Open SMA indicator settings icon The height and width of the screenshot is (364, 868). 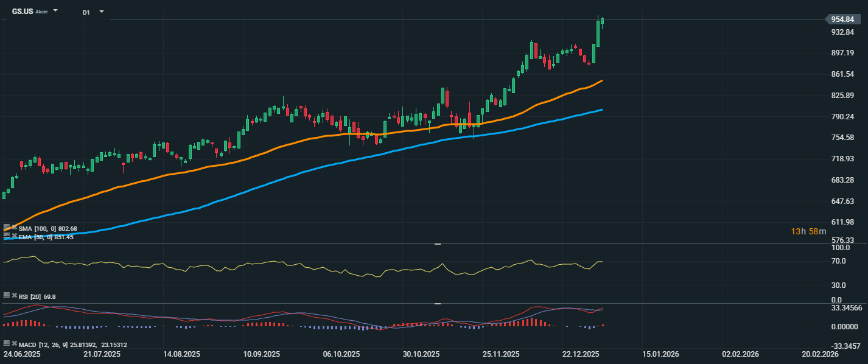[x=7, y=228]
